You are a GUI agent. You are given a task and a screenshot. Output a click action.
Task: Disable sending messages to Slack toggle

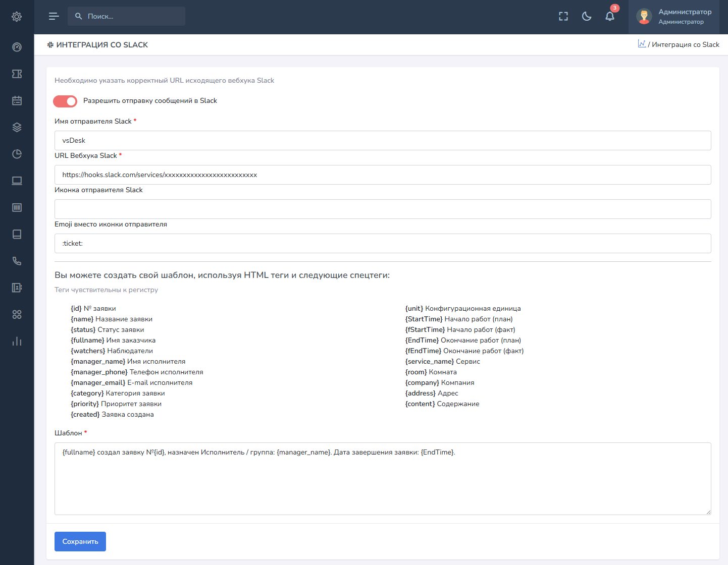pos(65,101)
